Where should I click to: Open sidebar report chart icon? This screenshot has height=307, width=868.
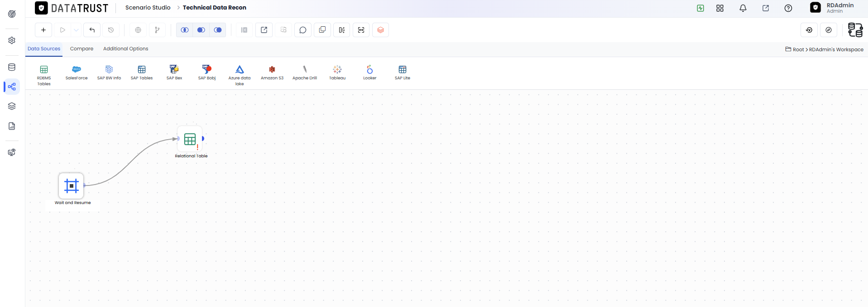click(12, 126)
